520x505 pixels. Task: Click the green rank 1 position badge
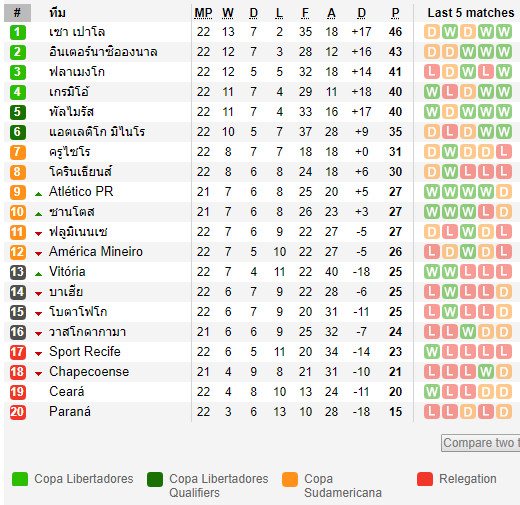pos(18,32)
